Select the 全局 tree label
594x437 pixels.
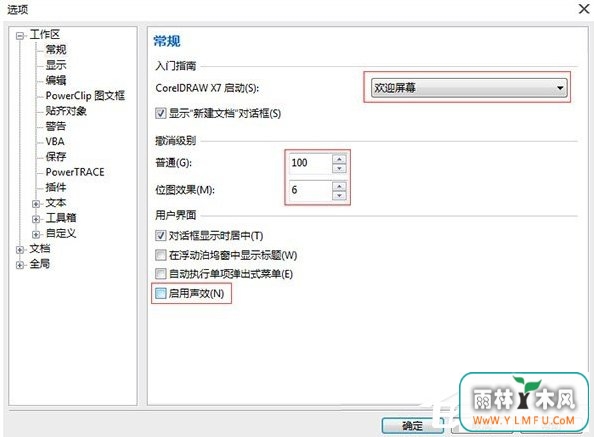(40, 264)
